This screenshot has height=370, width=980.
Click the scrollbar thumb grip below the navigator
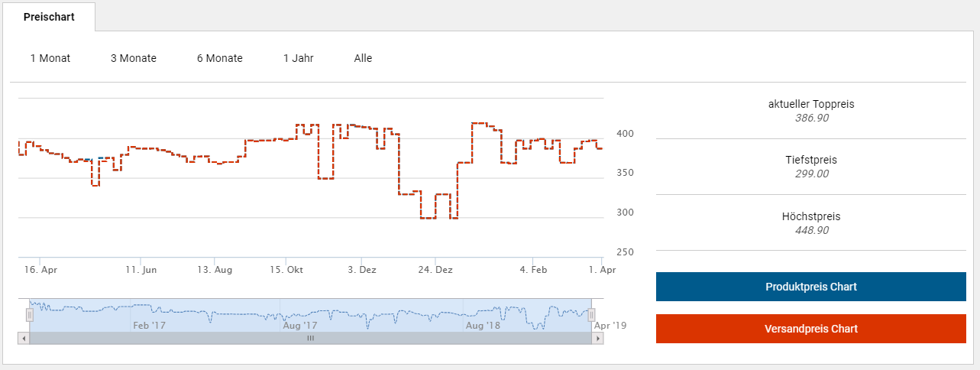311,337
